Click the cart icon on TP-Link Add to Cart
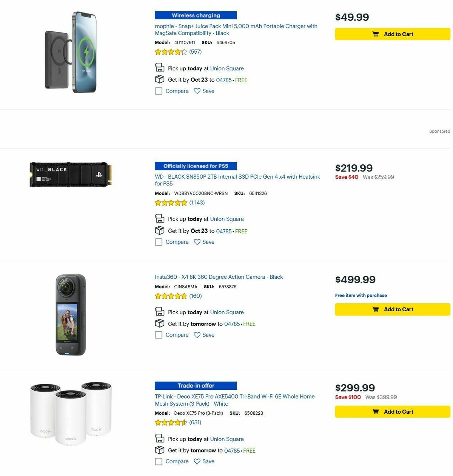 click(x=376, y=412)
